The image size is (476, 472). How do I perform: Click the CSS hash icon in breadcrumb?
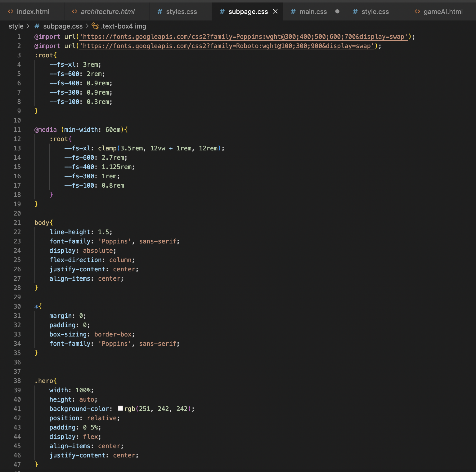pyautogui.click(x=37, y=26)
